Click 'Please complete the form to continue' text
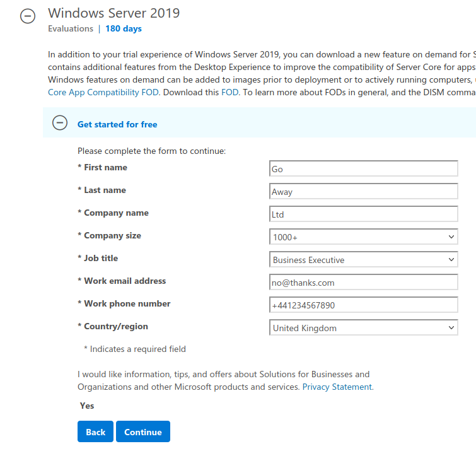 coord(151,151)
